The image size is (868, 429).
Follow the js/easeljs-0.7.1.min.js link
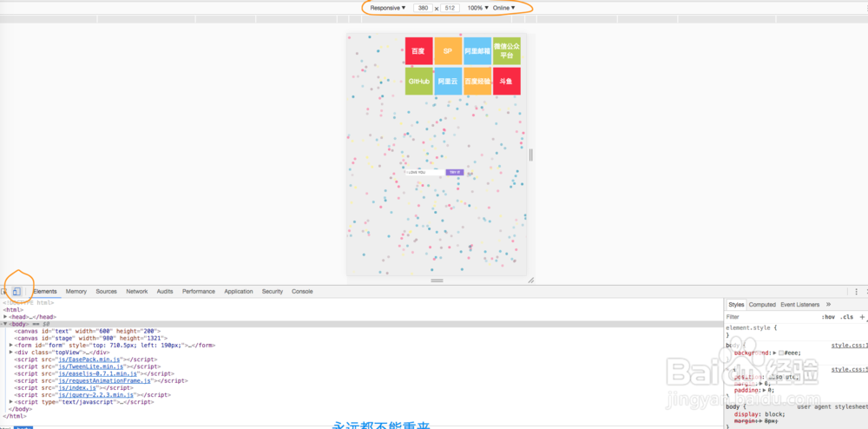tap(99, 373)
